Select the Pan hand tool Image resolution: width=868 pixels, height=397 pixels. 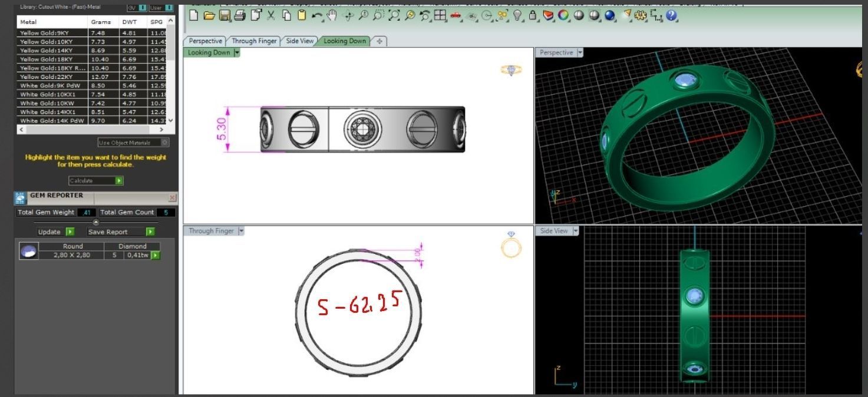pos(331,16)
